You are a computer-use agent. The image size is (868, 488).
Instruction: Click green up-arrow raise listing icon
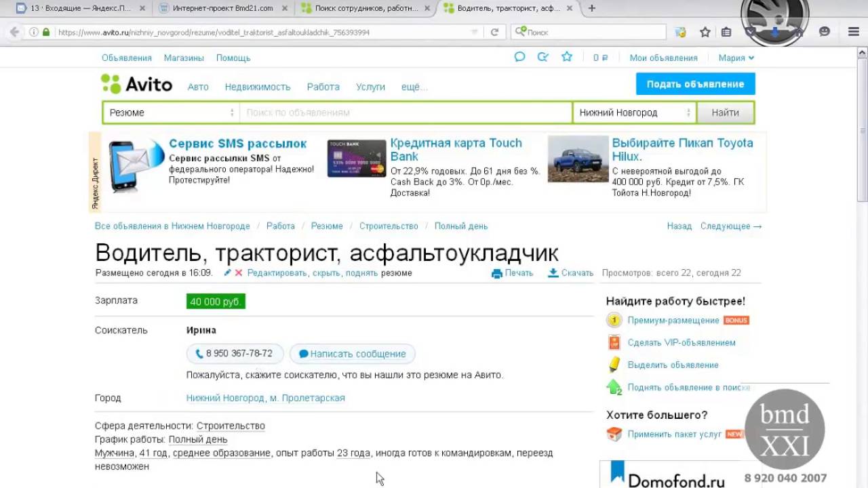(x=614, y=387)
